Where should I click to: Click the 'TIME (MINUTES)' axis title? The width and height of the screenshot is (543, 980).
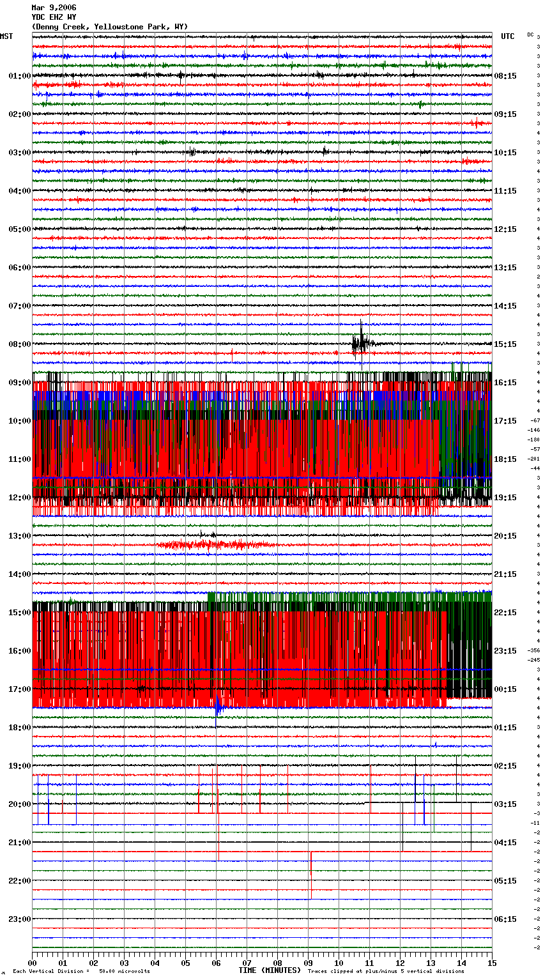(270, 970)
